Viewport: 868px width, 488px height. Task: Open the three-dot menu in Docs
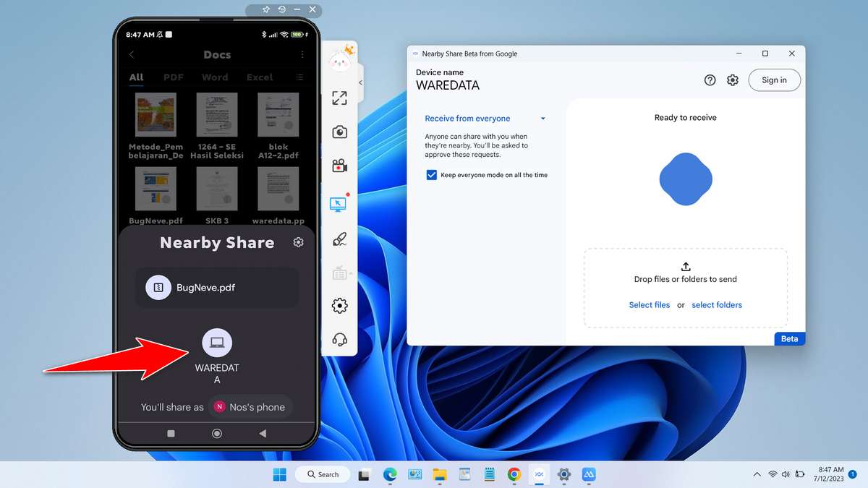point(302,55)
